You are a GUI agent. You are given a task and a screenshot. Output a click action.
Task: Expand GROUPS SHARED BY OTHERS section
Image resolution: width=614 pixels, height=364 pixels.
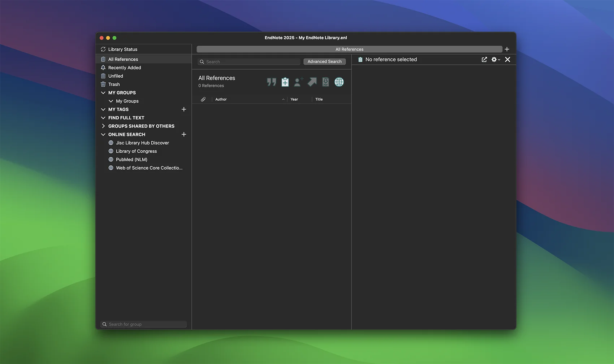(103, 126)
